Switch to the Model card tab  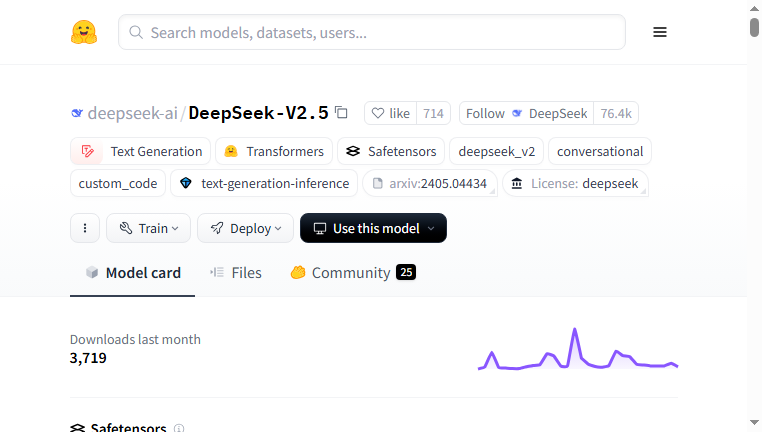pyautogui.click(x=133, y=273)
